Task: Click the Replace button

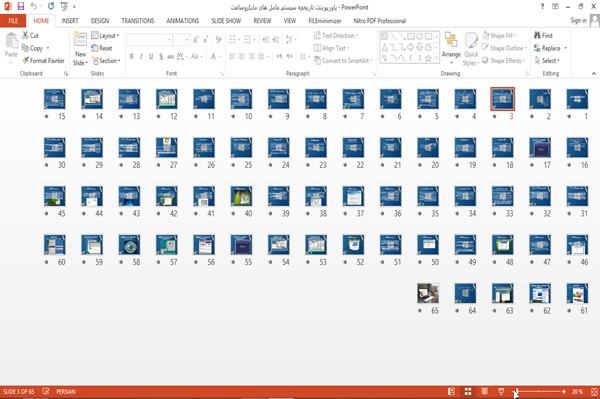Action: coord(551,48)
